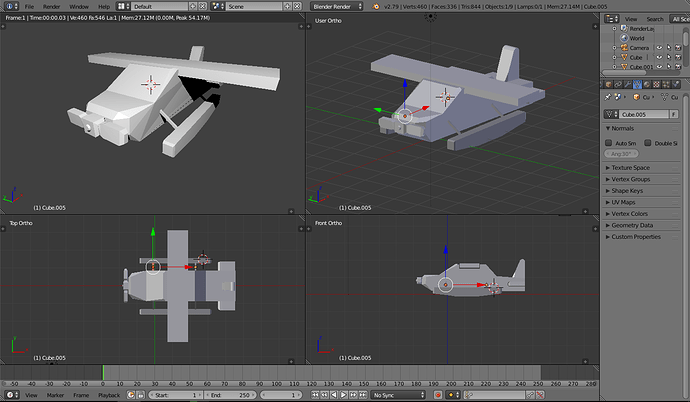This screenshot has height=402, width=690.
Task: Toggle Cube.001 viewport visibility eye
Action: (659, 67)
